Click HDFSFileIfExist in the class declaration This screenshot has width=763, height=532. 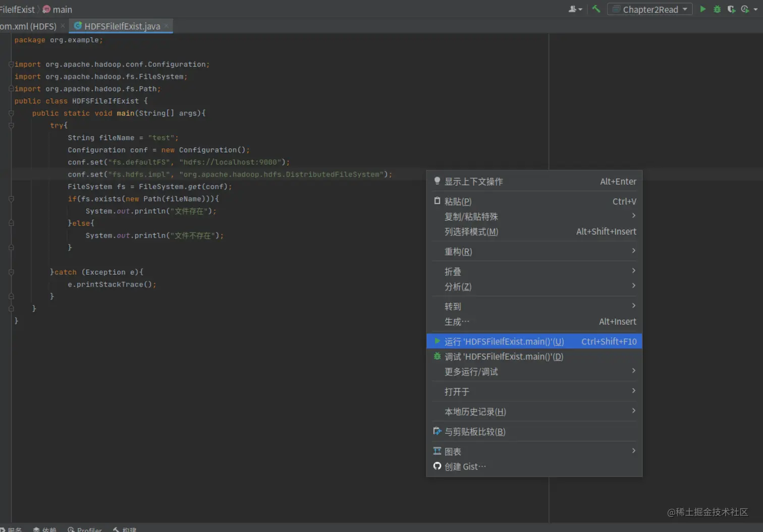tap(105, 101)
